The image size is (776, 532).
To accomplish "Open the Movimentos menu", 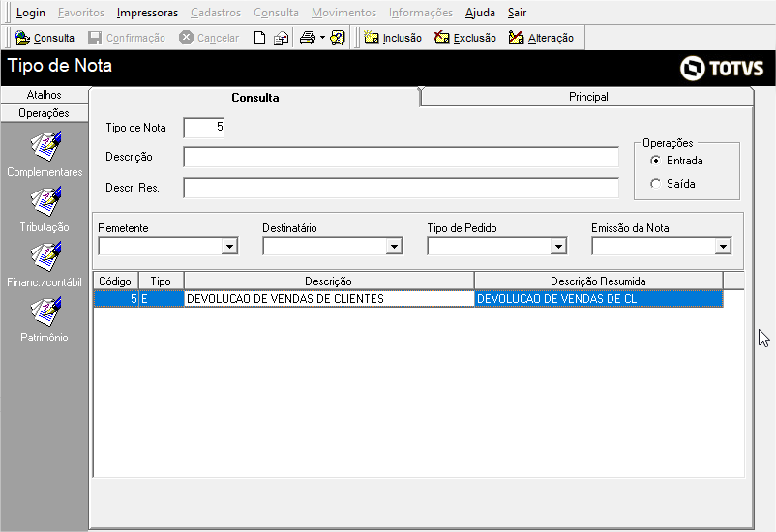I will coord(343,13).
